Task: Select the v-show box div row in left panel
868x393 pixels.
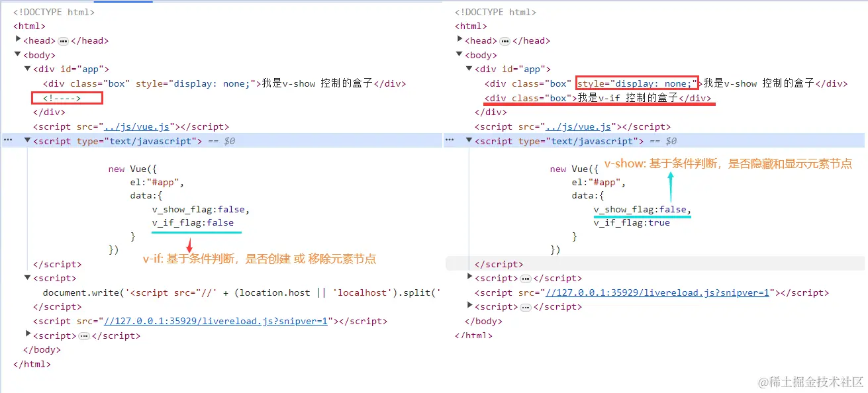Action: point(224,83)
